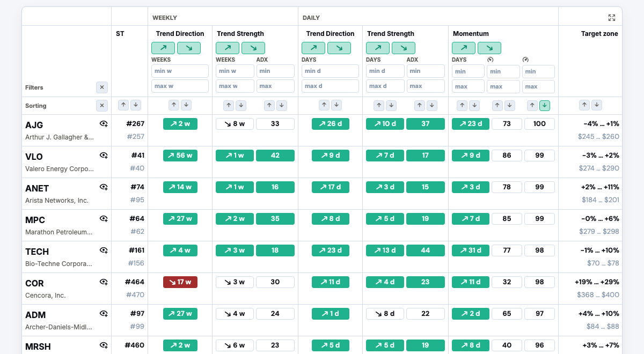Sort weekly Trend Direction ascending
Image resolution: width=644 pixels, height=354 pixels.
[x=174, y=105]
